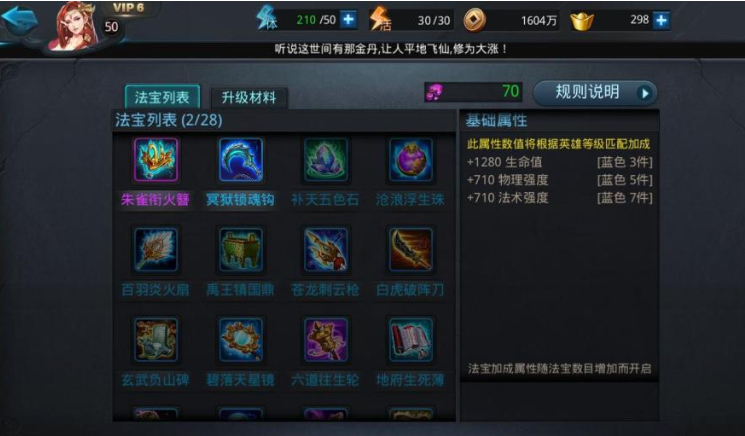Switch to the 法宝列表 tab
This screenshot has width=745, height=436.
click(162, 97)
